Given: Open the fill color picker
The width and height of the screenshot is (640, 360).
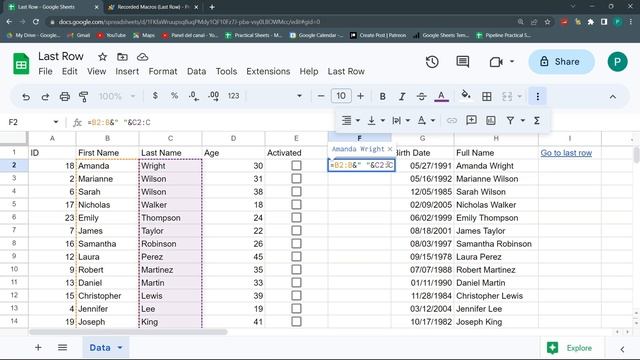Looking at the screenshot, I should [466, 96].
